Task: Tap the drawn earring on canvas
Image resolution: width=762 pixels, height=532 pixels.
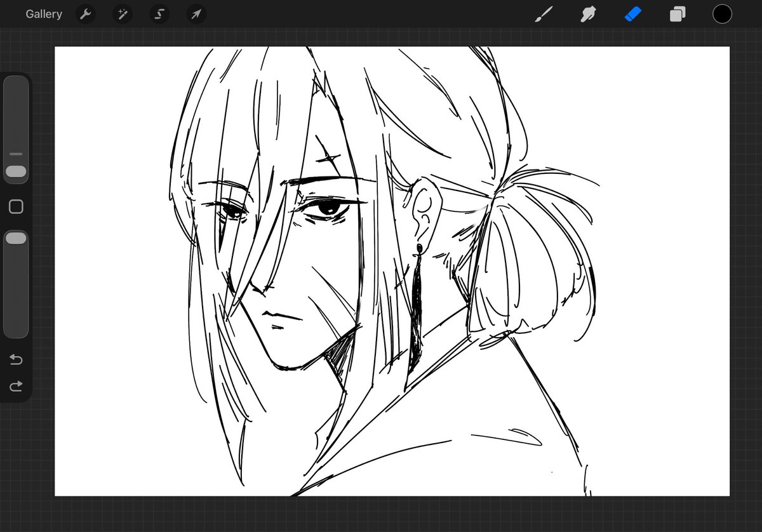Action: (416, 308)
